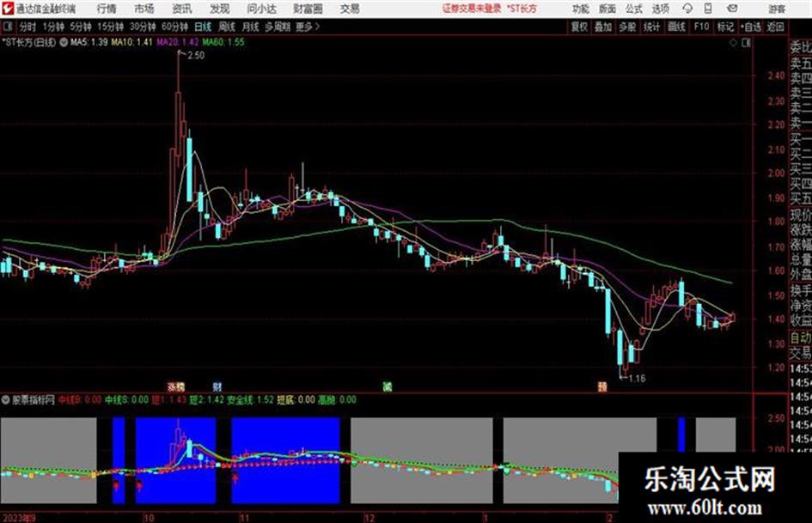Open the 市场 menu
The width and height of the screenshot is (812, 523).
coord(144,9)
